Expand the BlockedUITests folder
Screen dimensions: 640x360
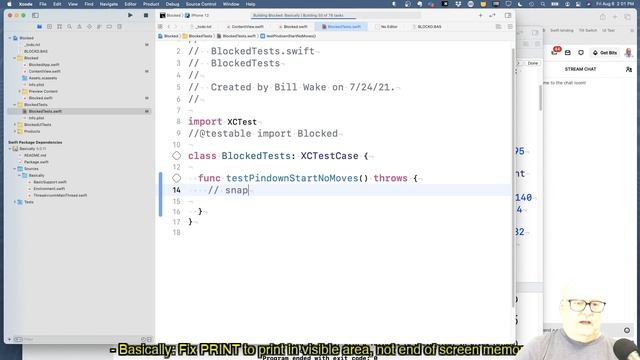coord(15,124)
